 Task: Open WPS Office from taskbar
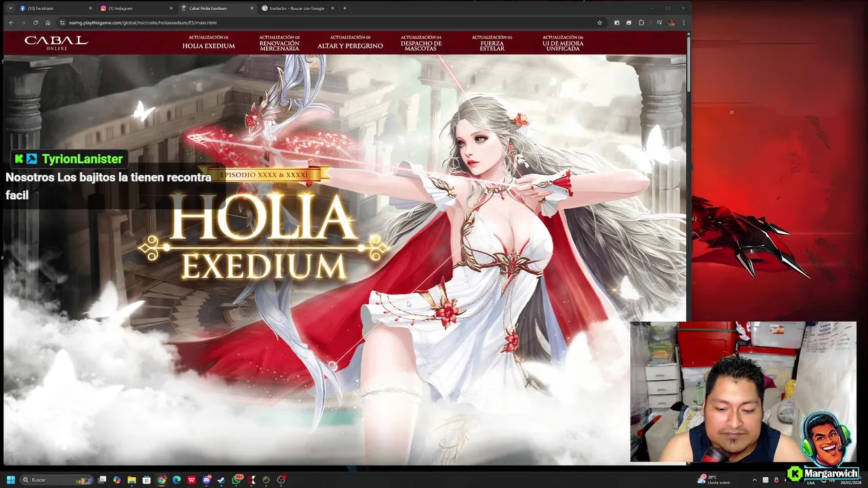[x=191, y=480]
